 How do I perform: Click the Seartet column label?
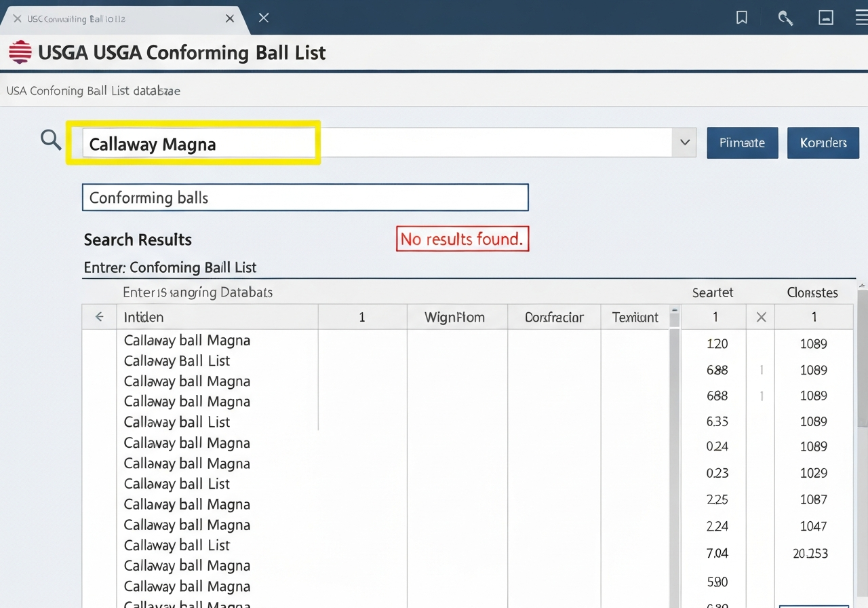tap(713, 292)
